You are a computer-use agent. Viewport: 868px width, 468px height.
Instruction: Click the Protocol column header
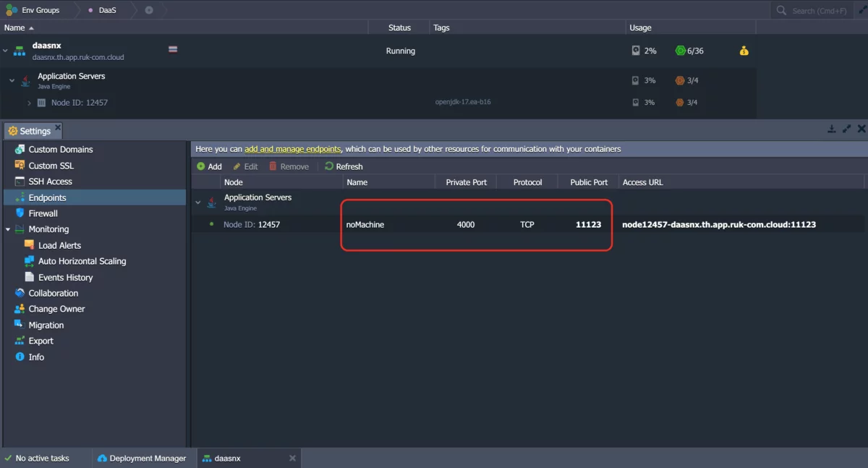point(527,182)
